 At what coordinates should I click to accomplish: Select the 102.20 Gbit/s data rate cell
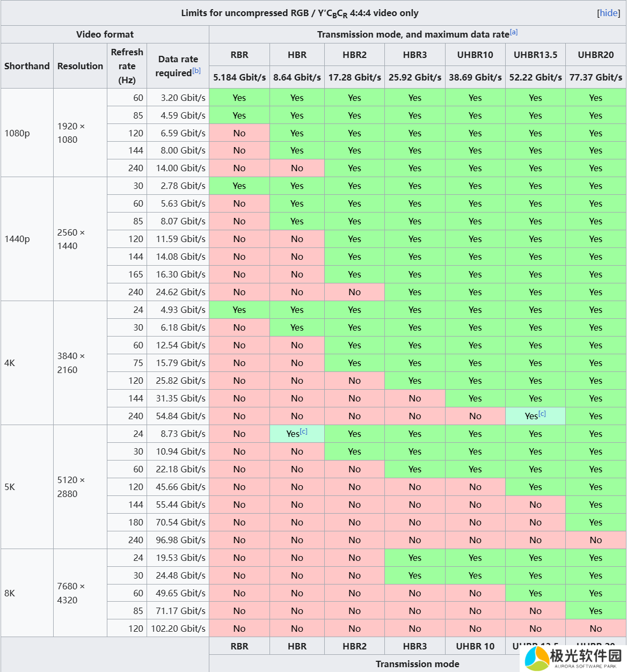178,629
